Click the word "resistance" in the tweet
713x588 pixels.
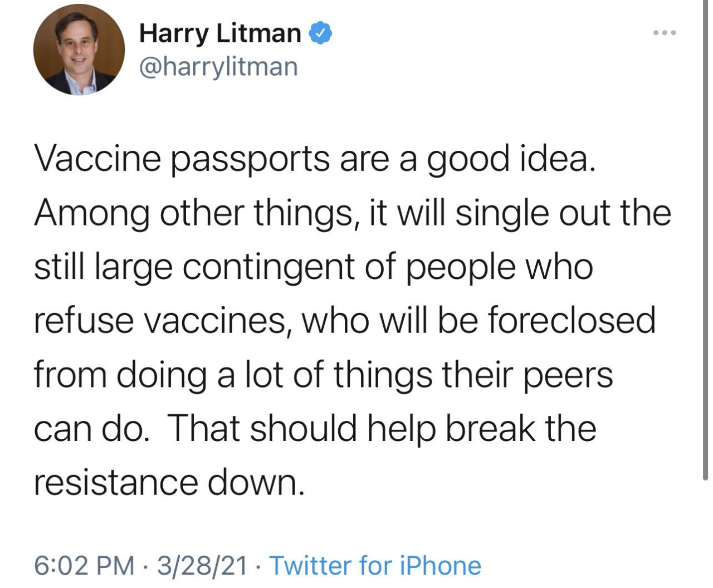coord(115,482)
